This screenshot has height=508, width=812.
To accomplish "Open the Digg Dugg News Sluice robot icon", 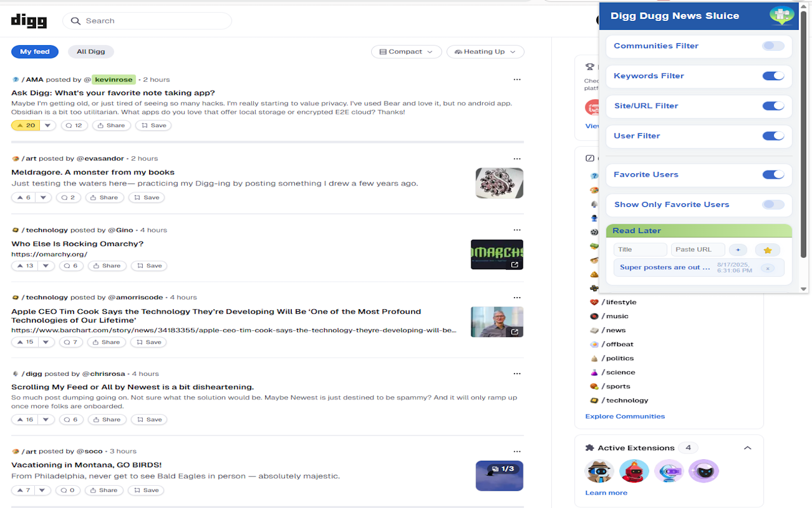I will pyautogui.click(x=782, y=15).
